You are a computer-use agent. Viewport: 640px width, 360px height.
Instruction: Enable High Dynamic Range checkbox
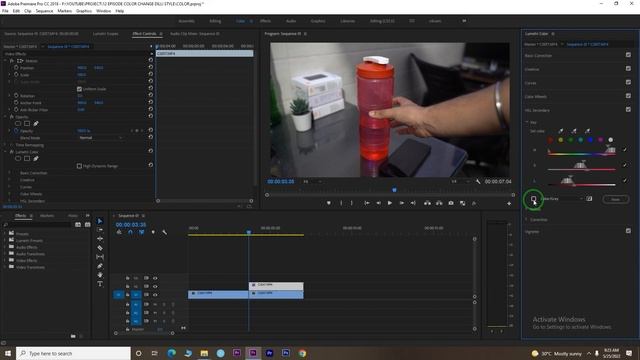[79, 166]
